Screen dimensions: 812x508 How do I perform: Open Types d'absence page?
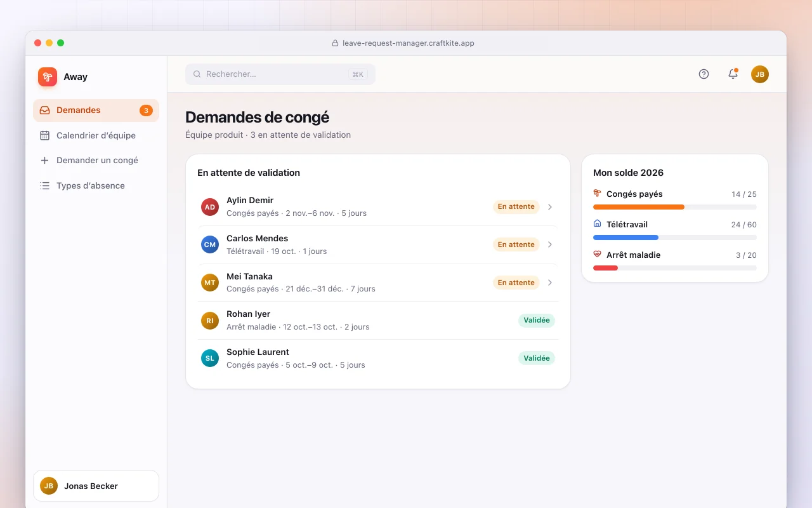tap(96, 186)
